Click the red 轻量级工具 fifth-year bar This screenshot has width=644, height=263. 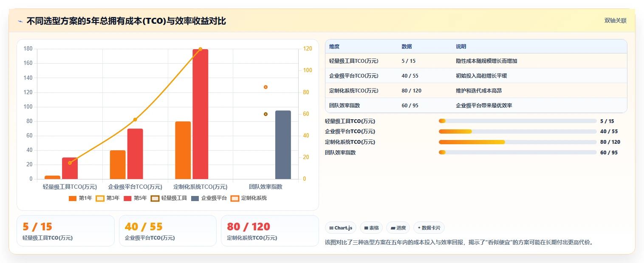[70, 168]
